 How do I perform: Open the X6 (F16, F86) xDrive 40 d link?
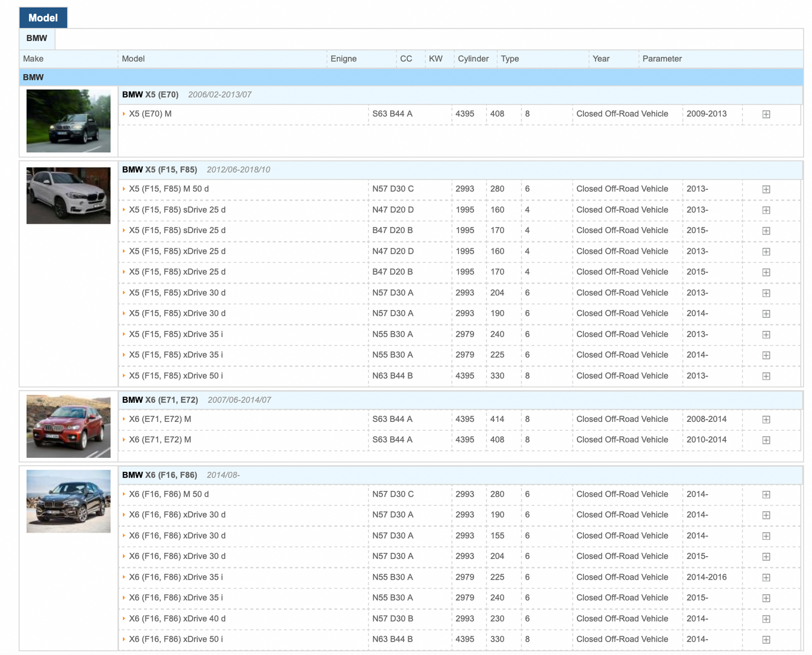pos(177,618)
